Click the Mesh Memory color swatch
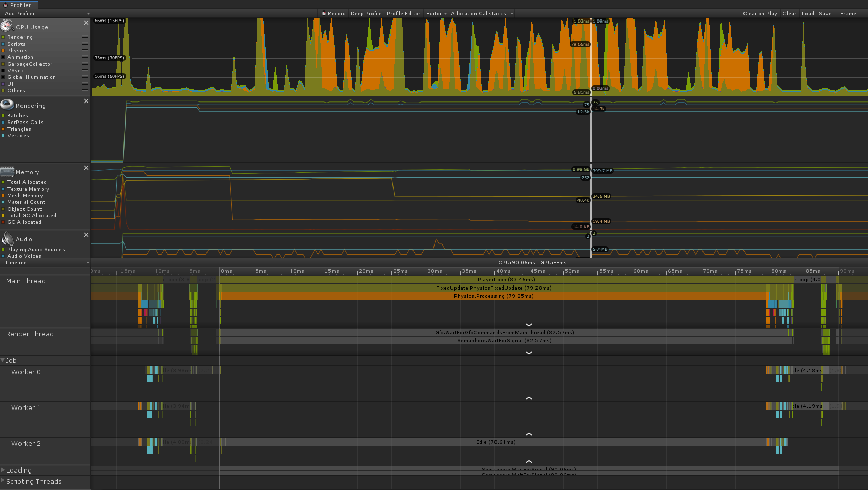This screenshot has width=868, height=490. tap(3, 196)
